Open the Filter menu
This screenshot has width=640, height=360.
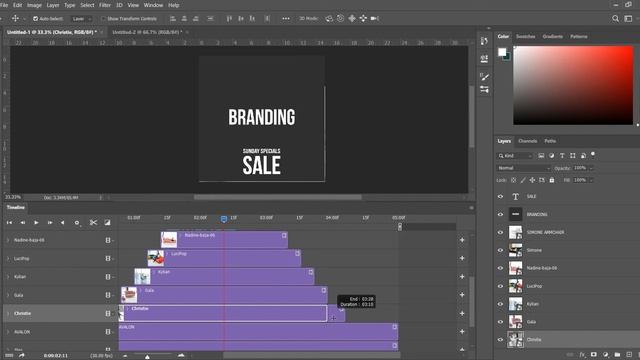pos(105,5)
